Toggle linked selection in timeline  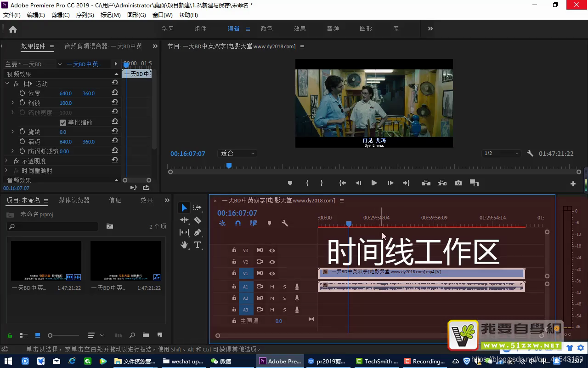254,223
